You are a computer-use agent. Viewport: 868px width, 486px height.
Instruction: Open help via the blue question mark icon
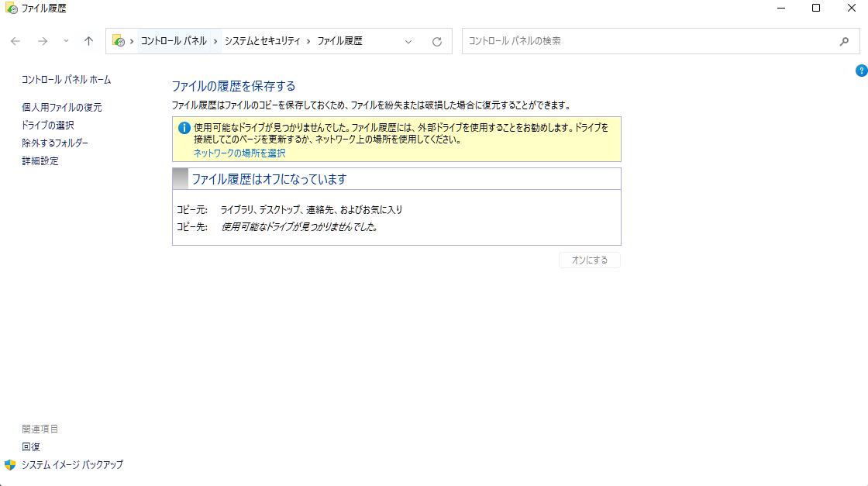(x=861, y=70)
